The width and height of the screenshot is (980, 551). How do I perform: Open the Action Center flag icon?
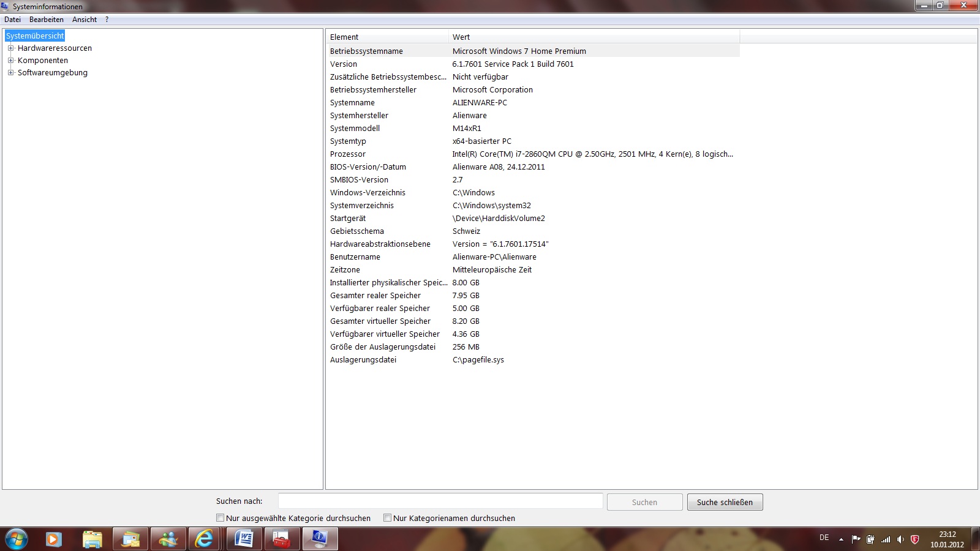[856, 539]
